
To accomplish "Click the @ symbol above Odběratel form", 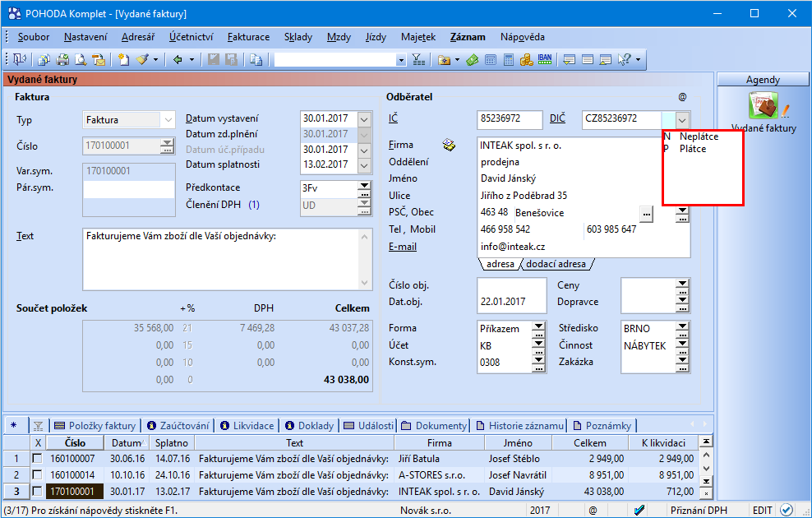I will click(682, 97).
